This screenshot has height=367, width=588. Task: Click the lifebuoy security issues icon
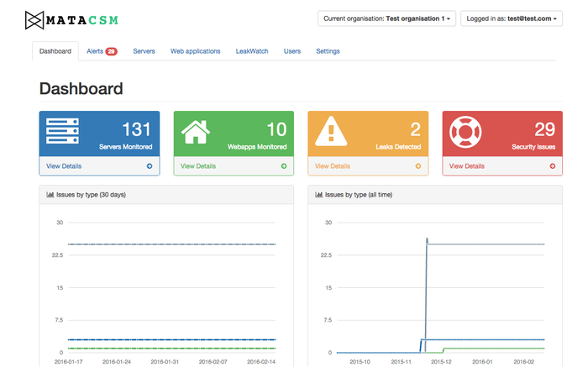point(465,132)
